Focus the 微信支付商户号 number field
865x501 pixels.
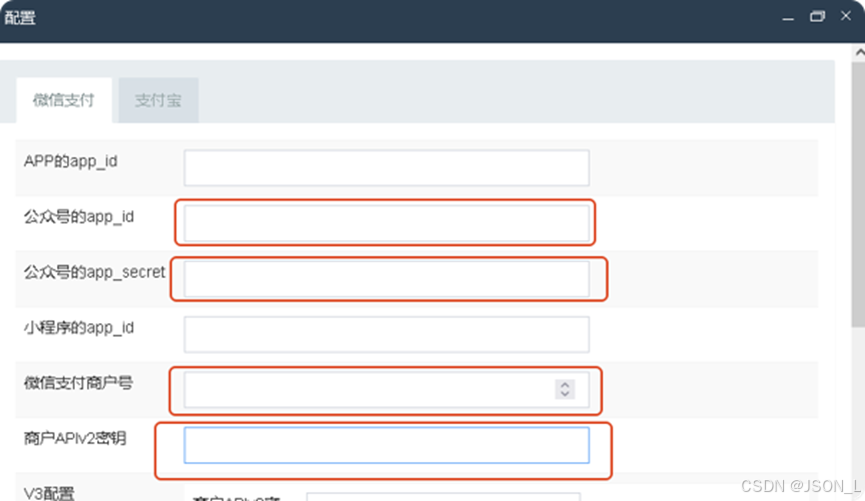386,390
